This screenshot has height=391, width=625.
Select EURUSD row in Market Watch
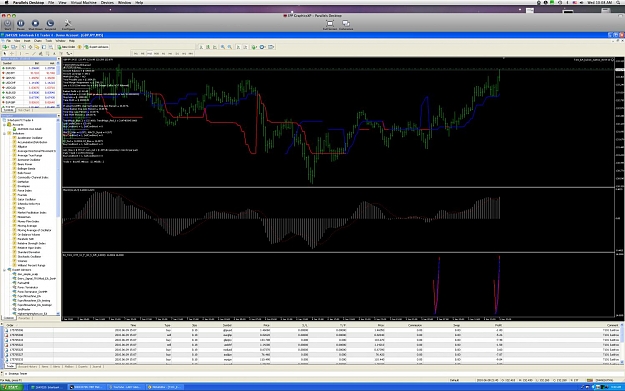tap(29, 68)
